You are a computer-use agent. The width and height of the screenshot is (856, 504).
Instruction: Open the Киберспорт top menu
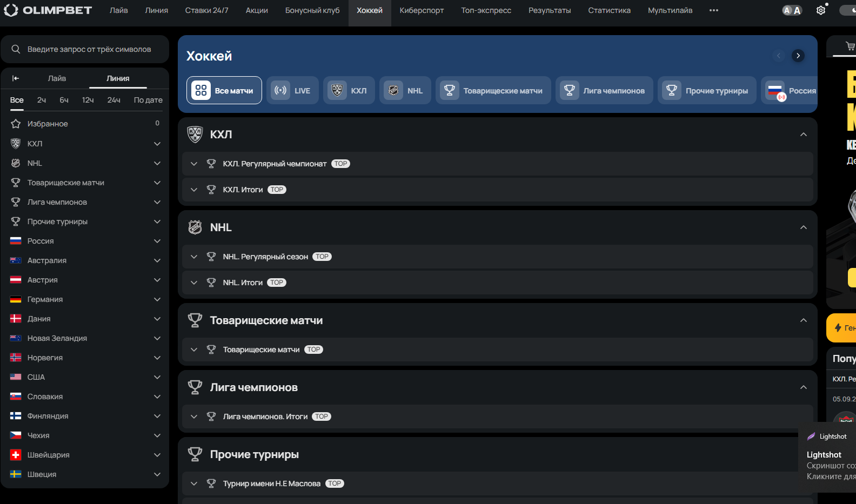(422, 10)
